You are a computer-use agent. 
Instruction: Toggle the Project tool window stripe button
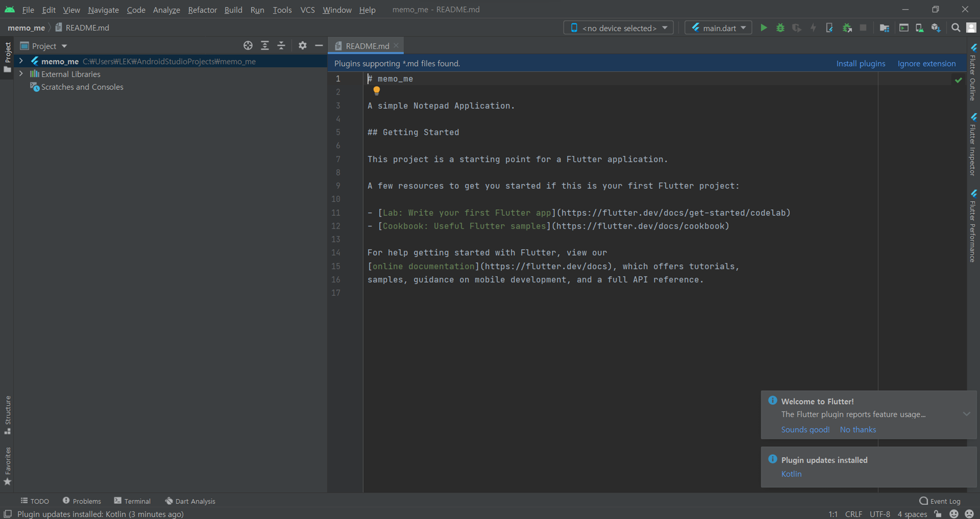(7, 56)
